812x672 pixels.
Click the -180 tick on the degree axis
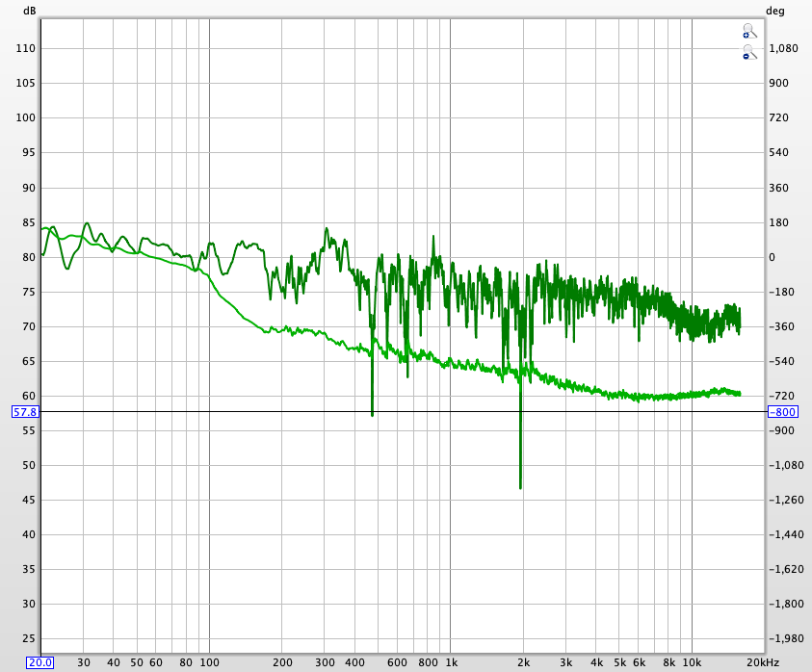tap(781, 292)
